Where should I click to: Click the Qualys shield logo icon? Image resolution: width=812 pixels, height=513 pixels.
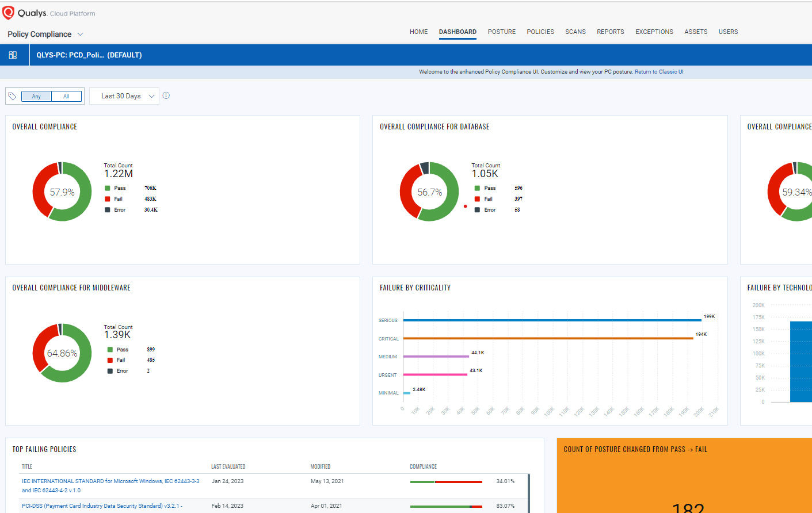coord(9,13)
